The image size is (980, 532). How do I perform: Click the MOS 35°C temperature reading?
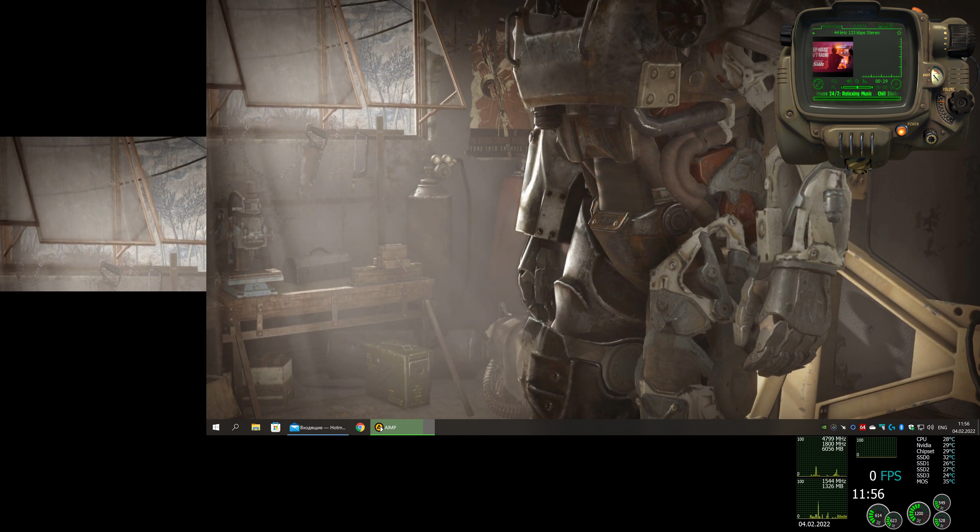935,481
